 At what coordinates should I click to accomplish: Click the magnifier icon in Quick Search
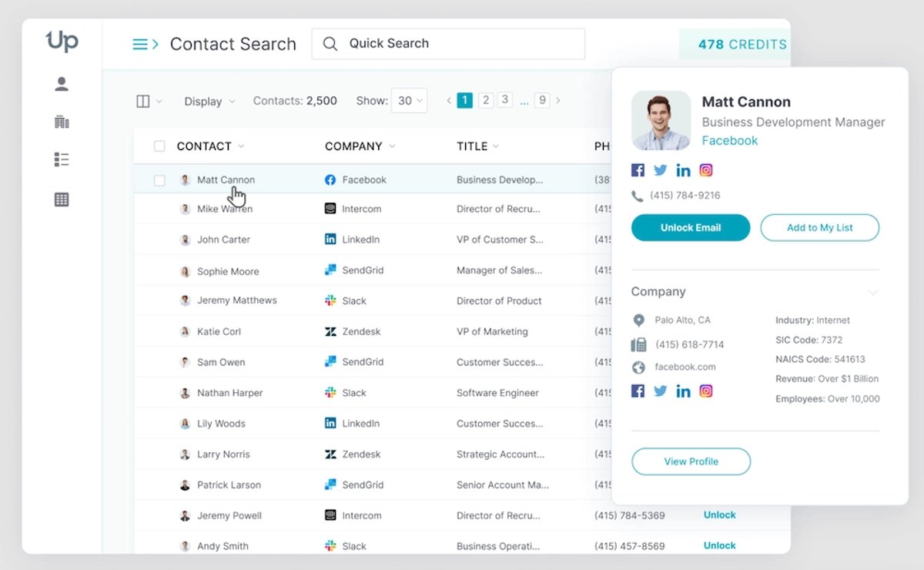click(330, 44)
